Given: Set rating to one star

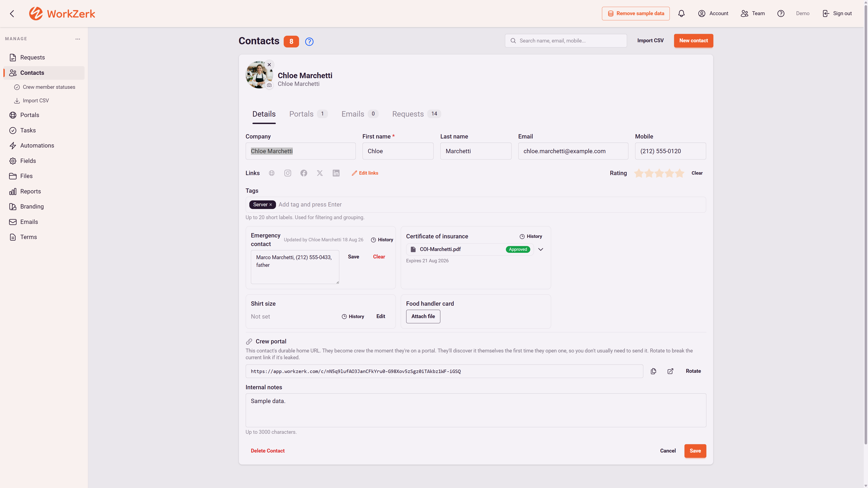Looking at the screenshot, I should coord(639,173).
